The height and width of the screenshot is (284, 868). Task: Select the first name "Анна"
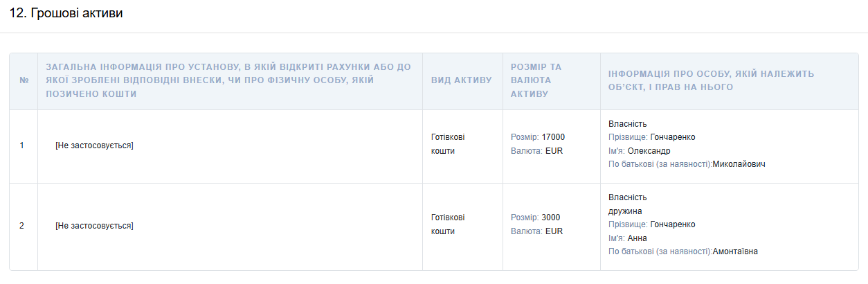pyautogui.click(x=637, y=238)
